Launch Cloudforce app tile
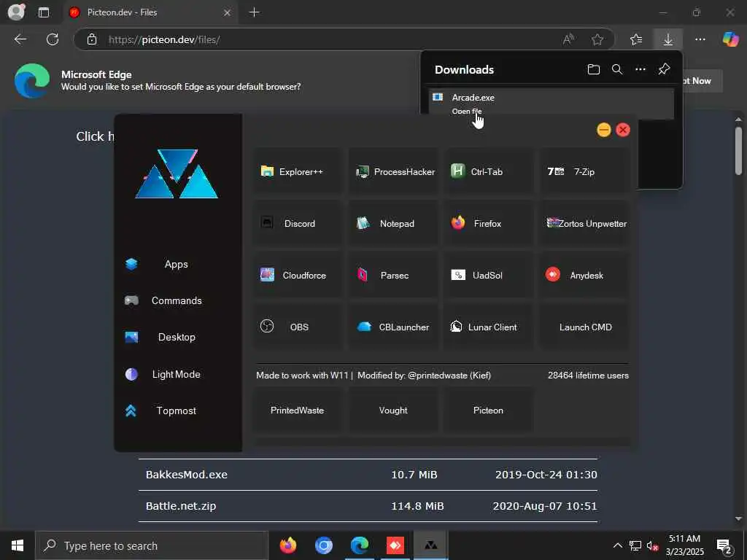Image resolution: width=747 pixels, height=560 pixels. tap(296, 275)
